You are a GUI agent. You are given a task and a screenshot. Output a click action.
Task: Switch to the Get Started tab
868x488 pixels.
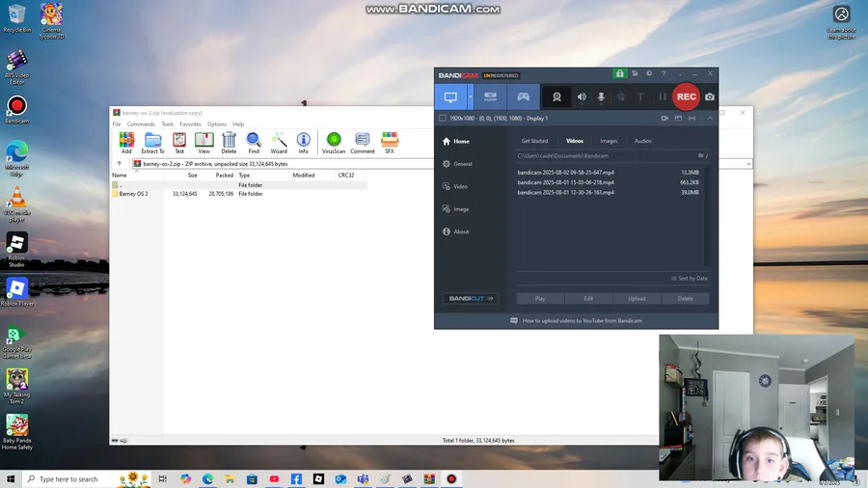pos(534,141)
